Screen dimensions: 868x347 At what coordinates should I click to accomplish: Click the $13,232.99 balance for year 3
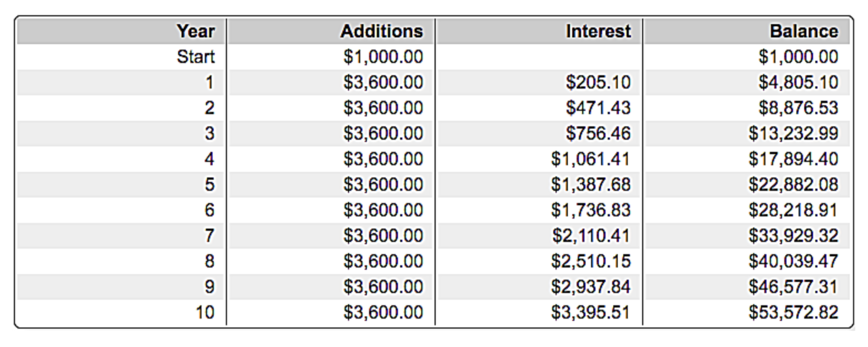click(793, 133)
